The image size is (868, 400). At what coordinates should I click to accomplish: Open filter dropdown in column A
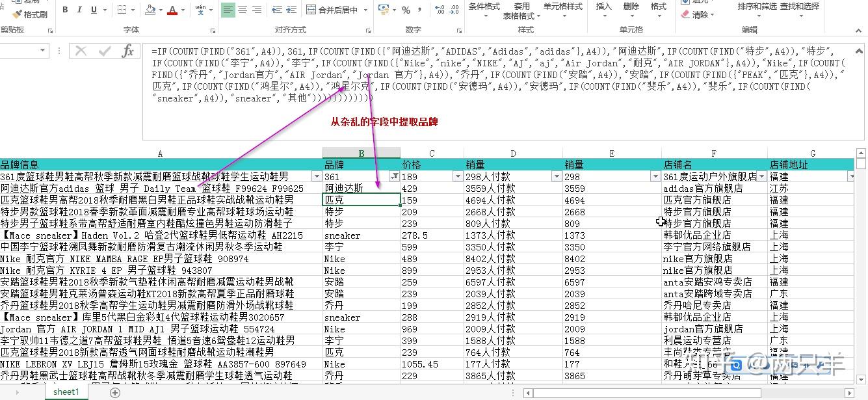click(317, 176)
